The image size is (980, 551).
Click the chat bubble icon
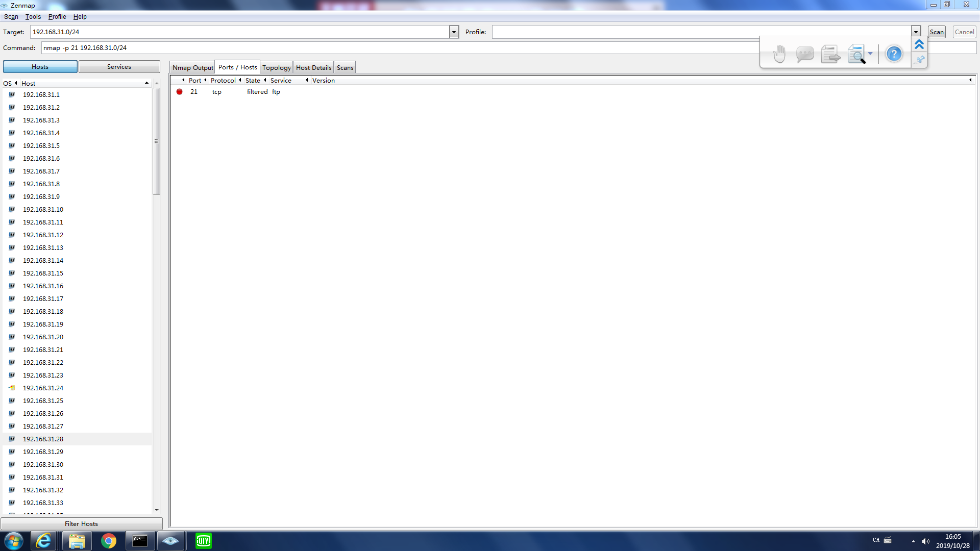click(x=805, y=54)
